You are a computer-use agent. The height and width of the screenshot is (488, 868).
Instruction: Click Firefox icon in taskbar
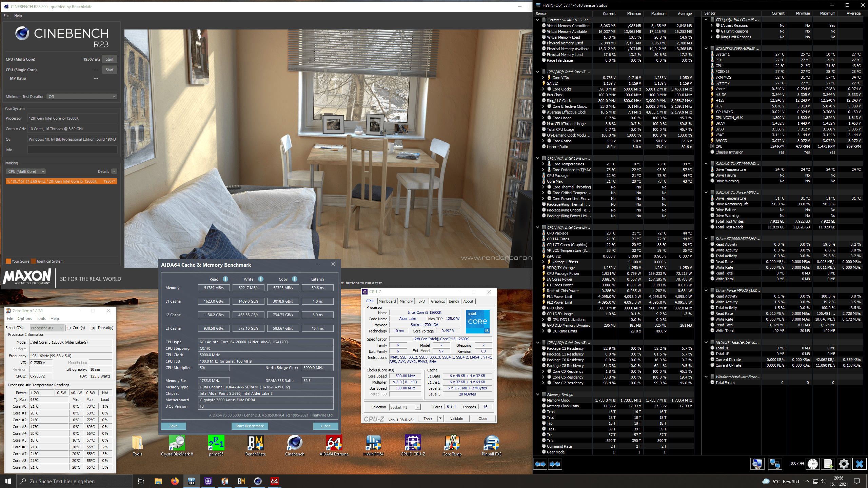pyautogui.click(x=175, y=481)
